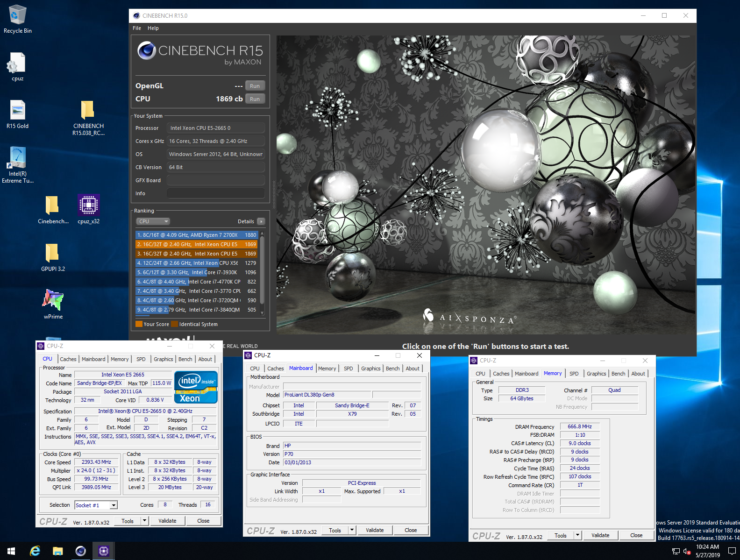This screenshot has height=560, width=740.
Task: Run the OpenGL benchmark
Action: pos(255,86)
